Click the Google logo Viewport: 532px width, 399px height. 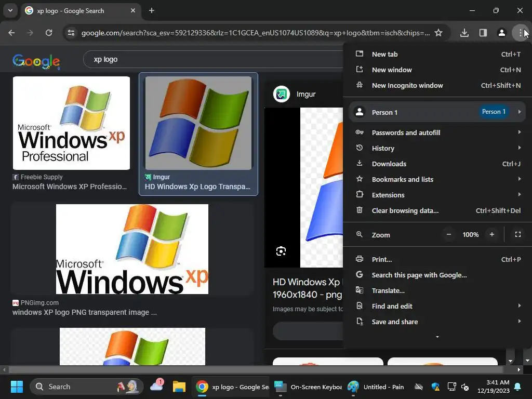[x=36, y=61]
